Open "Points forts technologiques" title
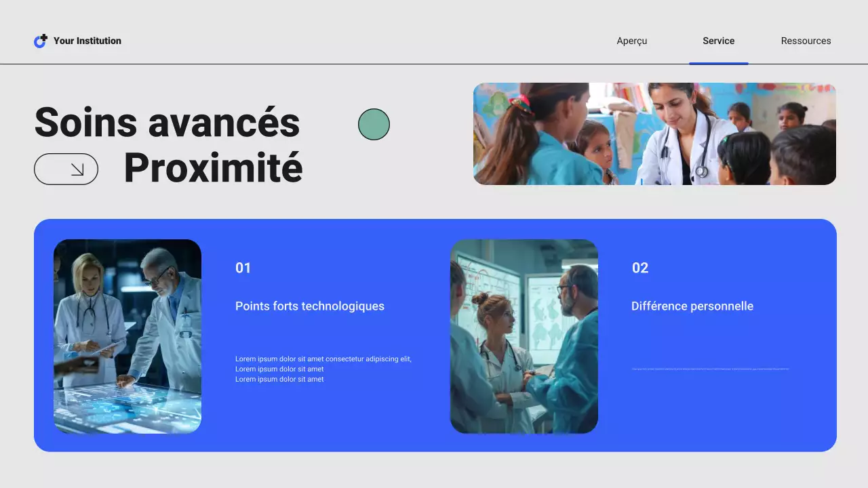This screenshot has width=868, height=488. pyautogui.click(x=309, y=306)
